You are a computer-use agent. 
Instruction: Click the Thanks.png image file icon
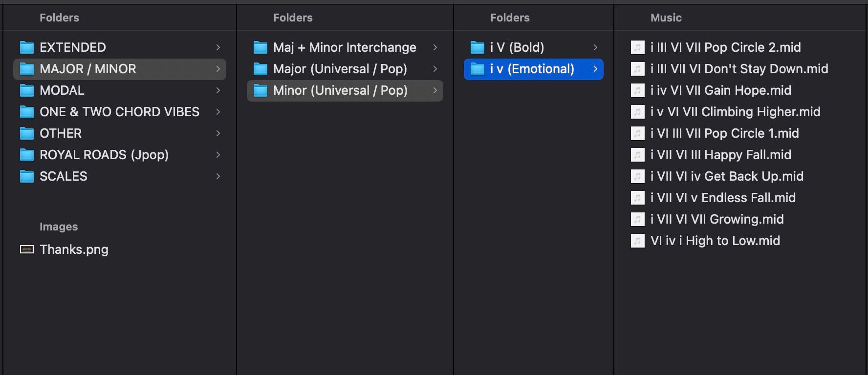(27, 250)
